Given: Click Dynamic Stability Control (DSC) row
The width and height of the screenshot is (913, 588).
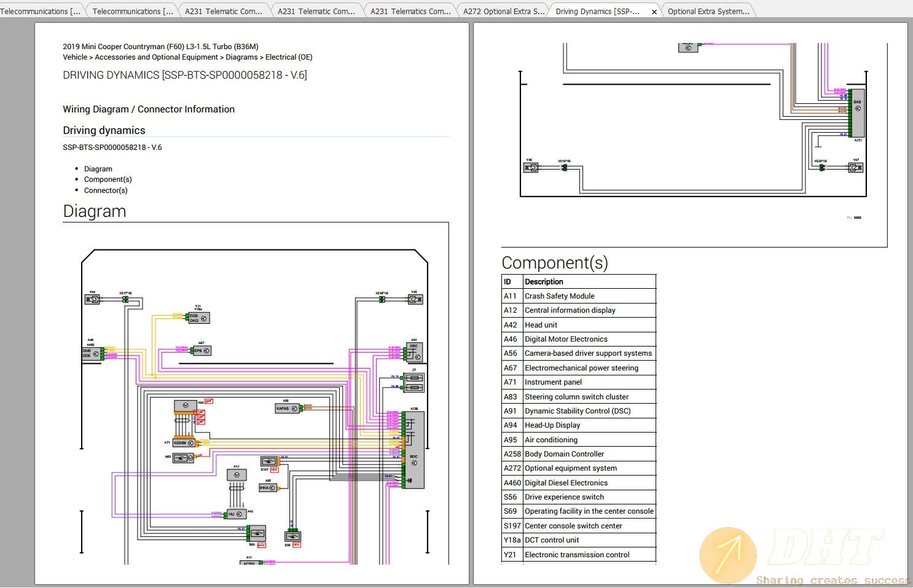Looking at the screenshot, I should [x=579, y=411].
